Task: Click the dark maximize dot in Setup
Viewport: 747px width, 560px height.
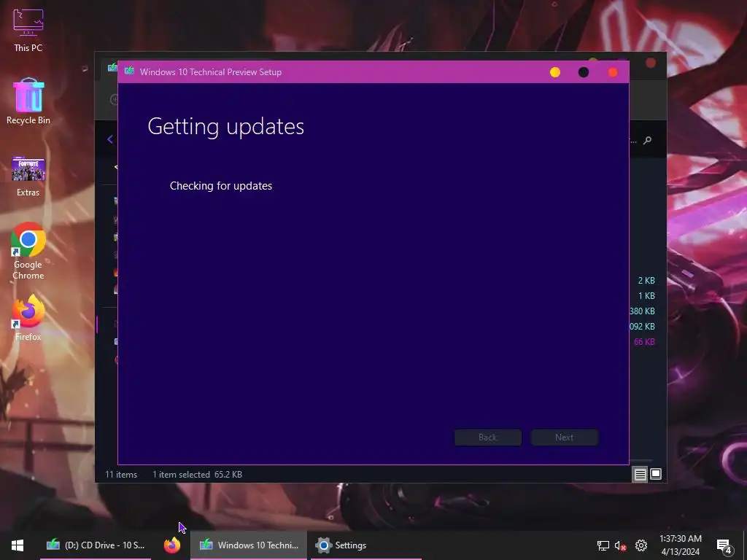Action: [584, 72]
